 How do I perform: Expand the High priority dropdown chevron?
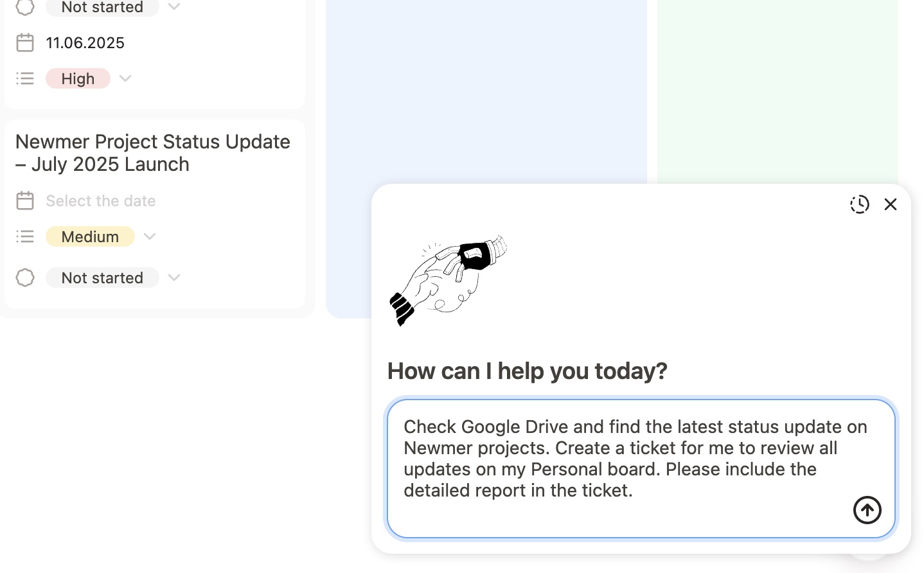pos(125,78)
